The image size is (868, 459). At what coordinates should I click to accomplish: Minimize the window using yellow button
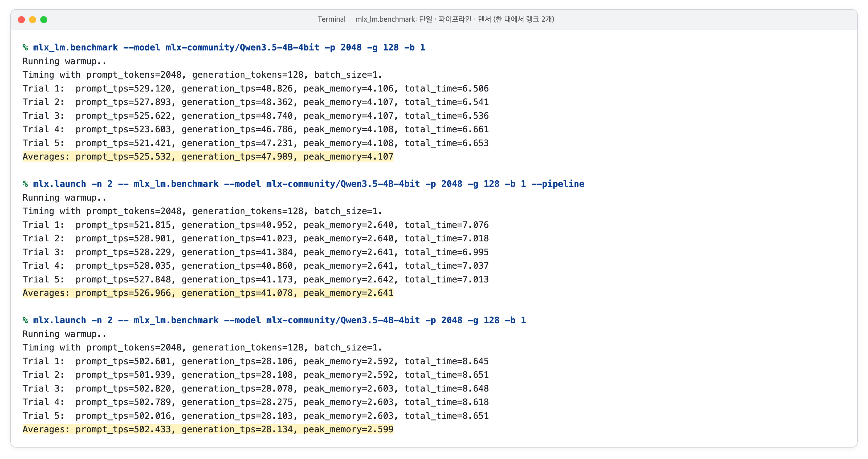click(33, 20)
